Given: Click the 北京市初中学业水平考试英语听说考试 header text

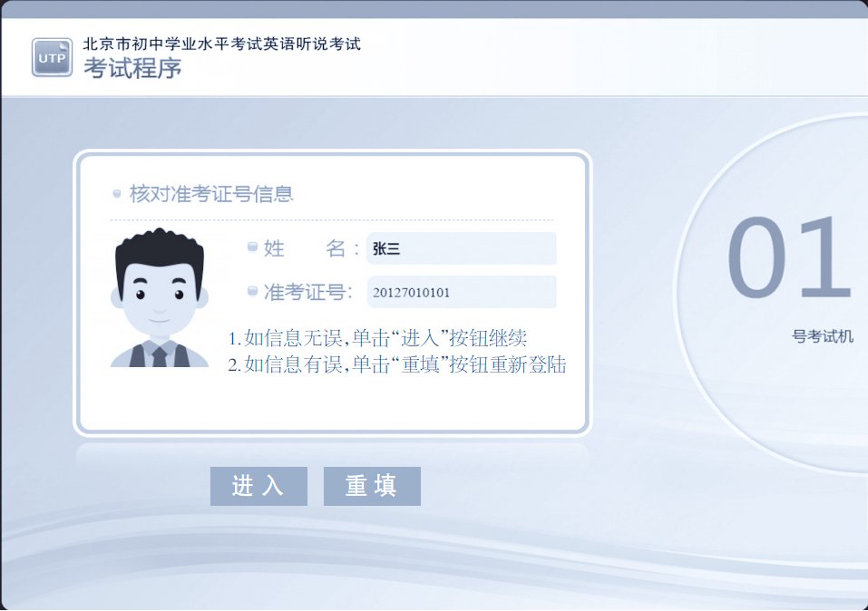Looking at the screenshot, I should [221, 44].
